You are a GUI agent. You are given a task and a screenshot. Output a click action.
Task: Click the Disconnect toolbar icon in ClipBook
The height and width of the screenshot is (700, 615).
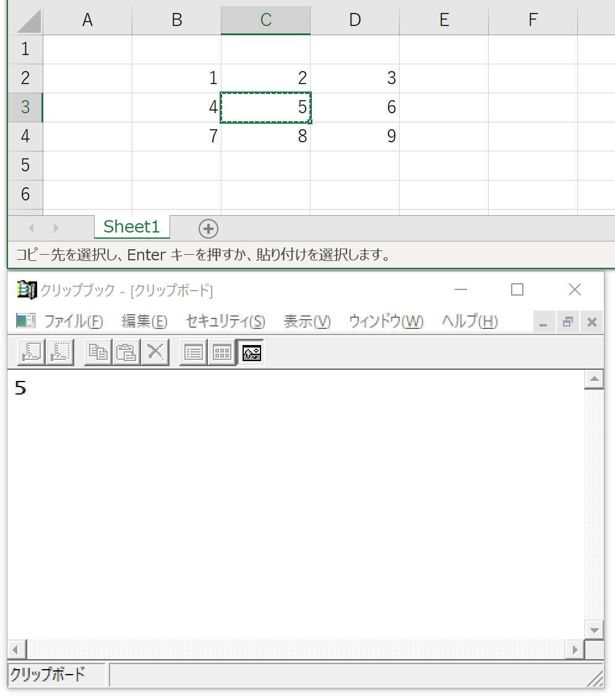[60, 352]
